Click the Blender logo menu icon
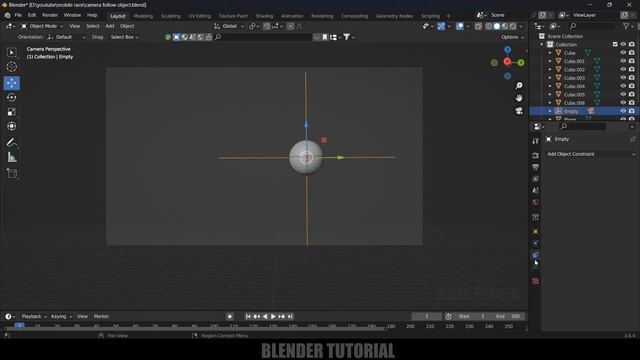This screenshot has width=640, height=360. pyautogui.click(x=7, y=16)
